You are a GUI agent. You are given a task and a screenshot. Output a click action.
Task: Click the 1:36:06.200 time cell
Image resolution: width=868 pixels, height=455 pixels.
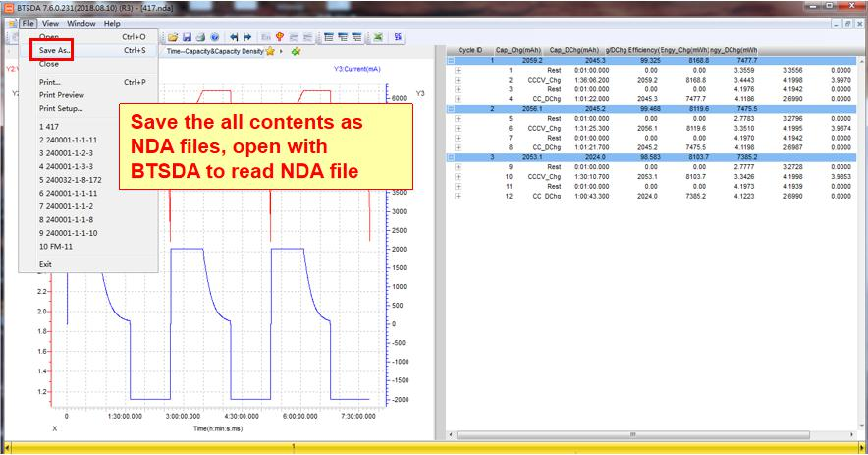click(592, 80)
